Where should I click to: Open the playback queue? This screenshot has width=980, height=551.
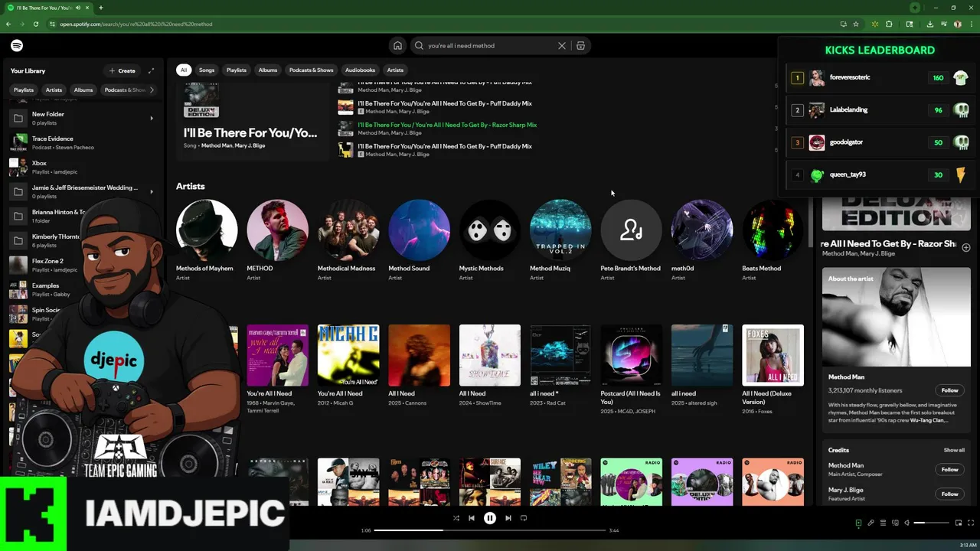click(x=883, y=523)
